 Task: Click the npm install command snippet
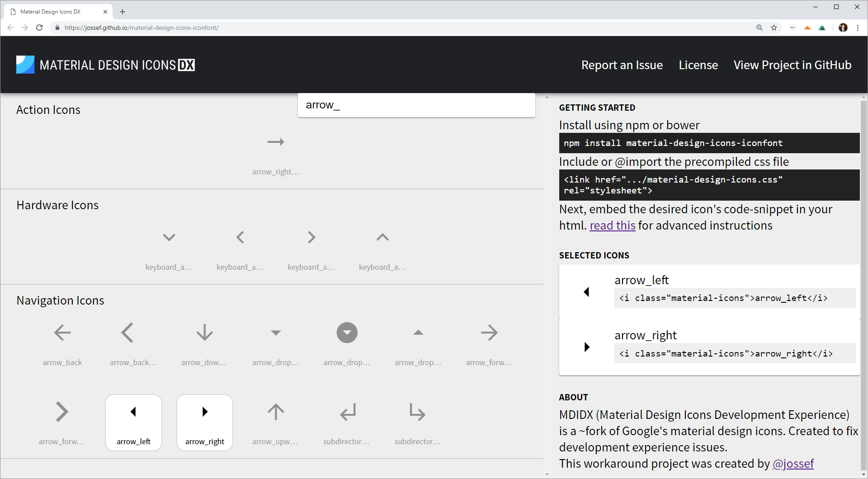coord(709,143)
